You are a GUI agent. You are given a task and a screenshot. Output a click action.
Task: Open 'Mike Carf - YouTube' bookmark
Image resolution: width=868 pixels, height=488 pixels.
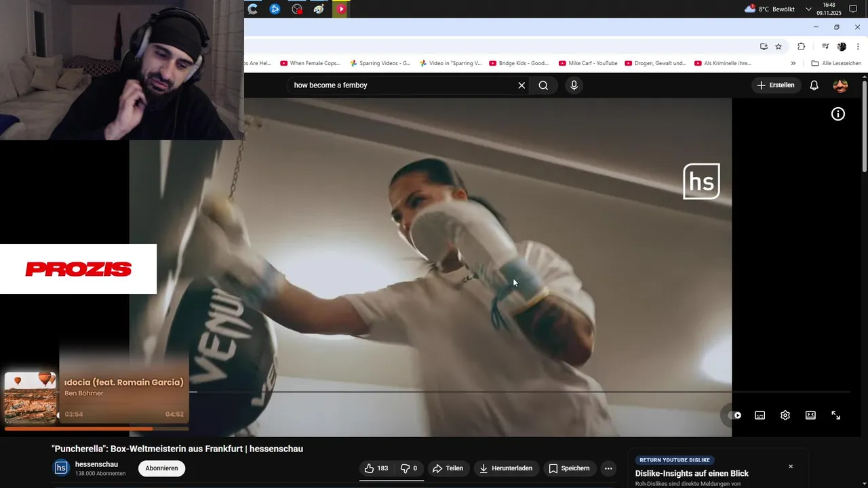point(588,63)
